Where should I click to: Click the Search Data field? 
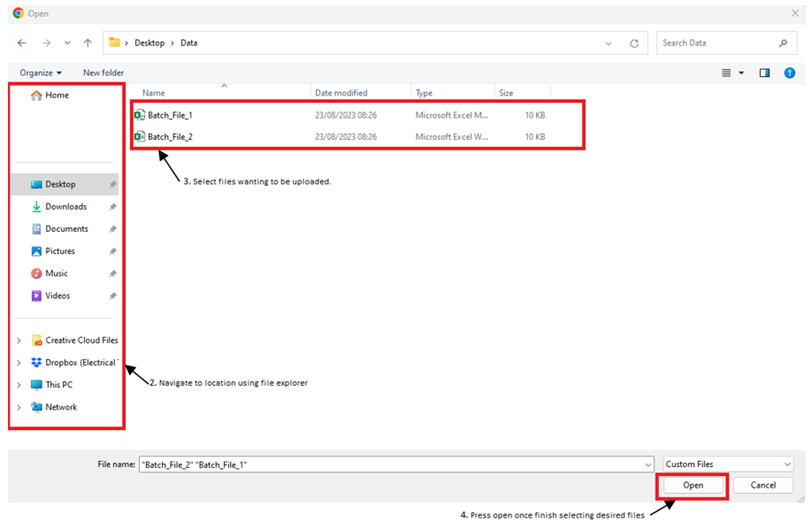(x=716, y=43)
